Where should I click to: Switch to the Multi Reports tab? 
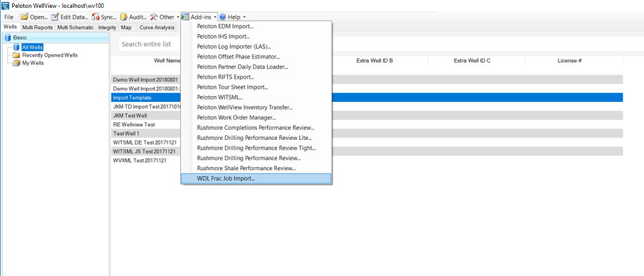pyautogui.click(x=37, y=28)
